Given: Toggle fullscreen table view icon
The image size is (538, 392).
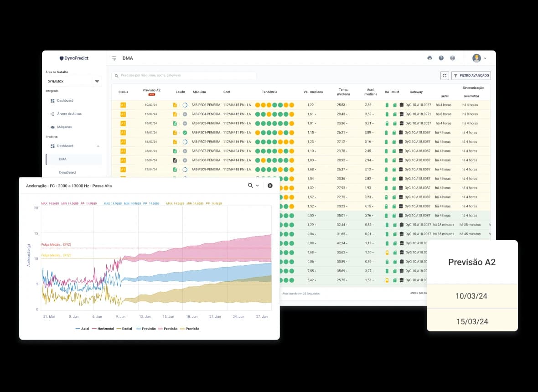Looking at the screenshot, I should click(x=445, y=76).
